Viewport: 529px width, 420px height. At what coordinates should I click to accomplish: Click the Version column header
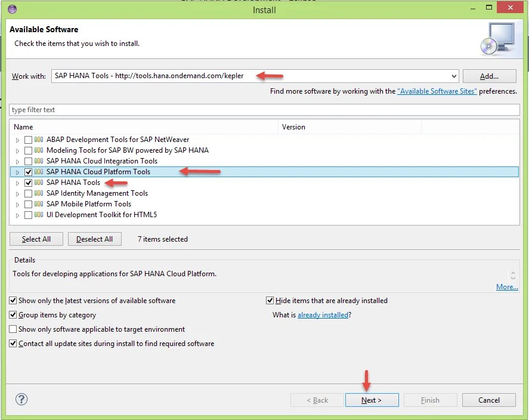[x=350, y=127]
